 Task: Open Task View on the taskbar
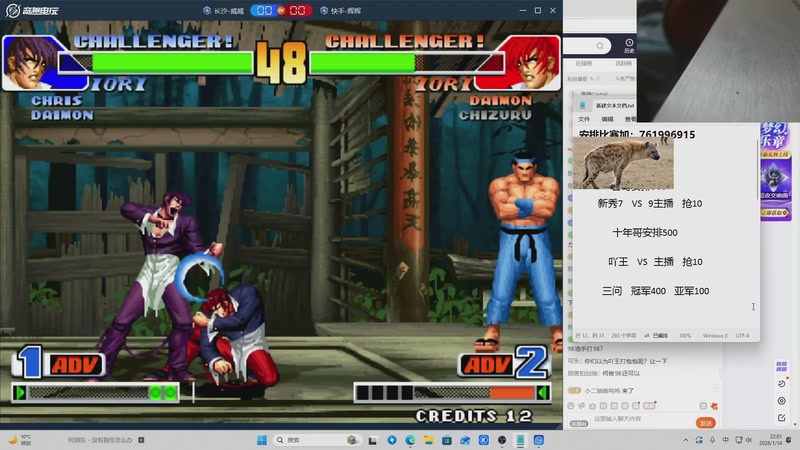372,440
